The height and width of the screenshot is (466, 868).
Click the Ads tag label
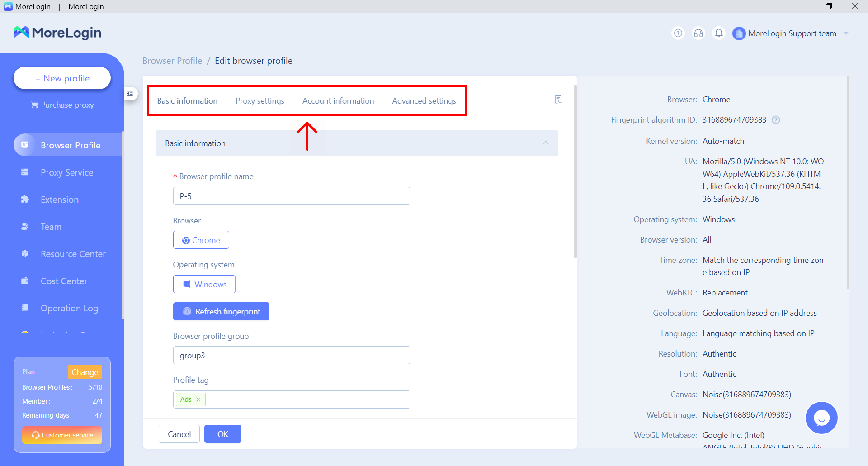(186, 399)
